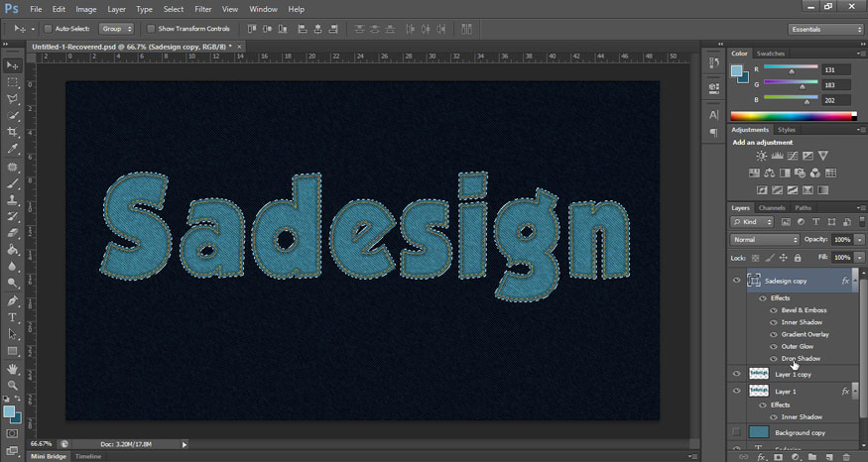868x462 pixels.
Task: Open the status bar info arrow
Action: [x=185, y=444]
